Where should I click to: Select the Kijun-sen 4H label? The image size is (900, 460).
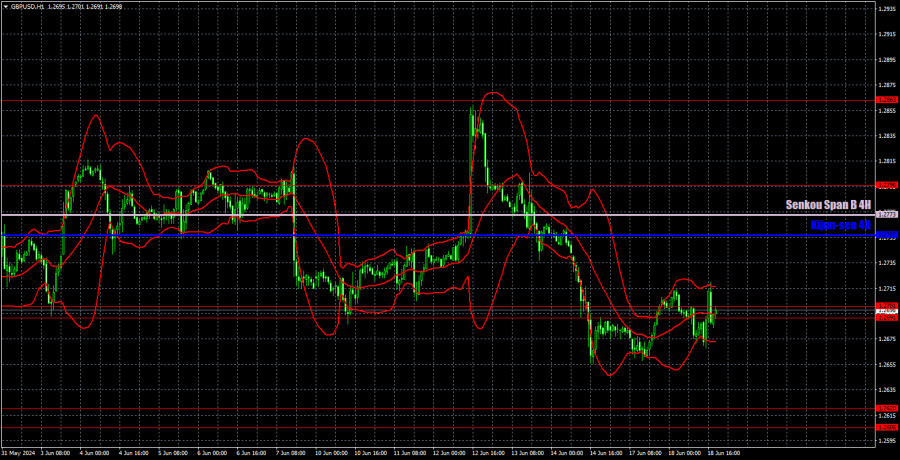tap(841, 225)
